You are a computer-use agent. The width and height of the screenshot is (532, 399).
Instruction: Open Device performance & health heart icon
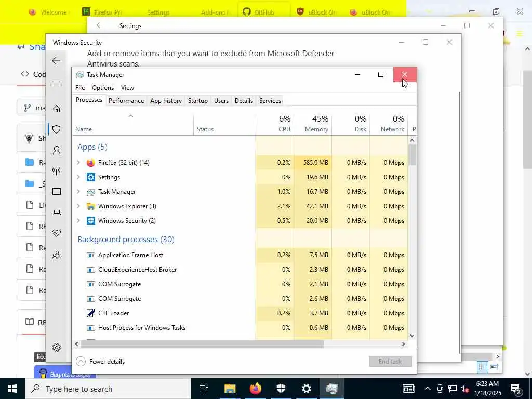(x=57, y=233)
